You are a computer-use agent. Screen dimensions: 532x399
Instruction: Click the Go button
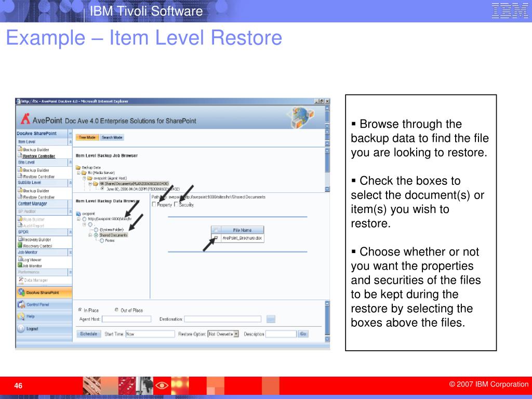point(303,334)
